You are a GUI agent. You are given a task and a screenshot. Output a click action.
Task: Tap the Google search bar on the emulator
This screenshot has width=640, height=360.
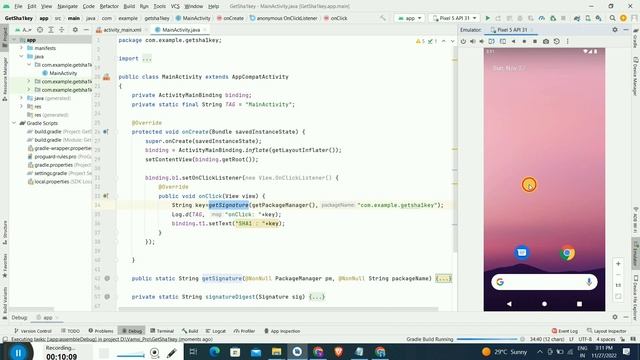point(544,282)
